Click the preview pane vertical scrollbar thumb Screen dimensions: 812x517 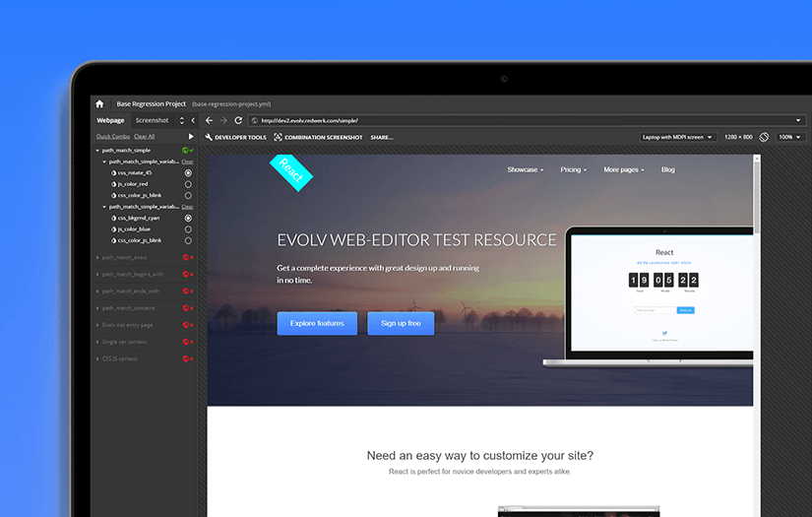[757, 197]
